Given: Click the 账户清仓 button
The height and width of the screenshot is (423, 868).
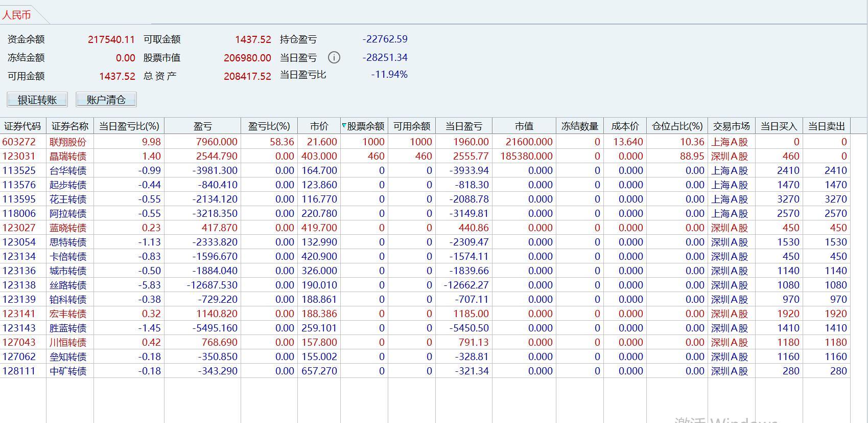Looking at the screenshot, I should click(106, 100).
